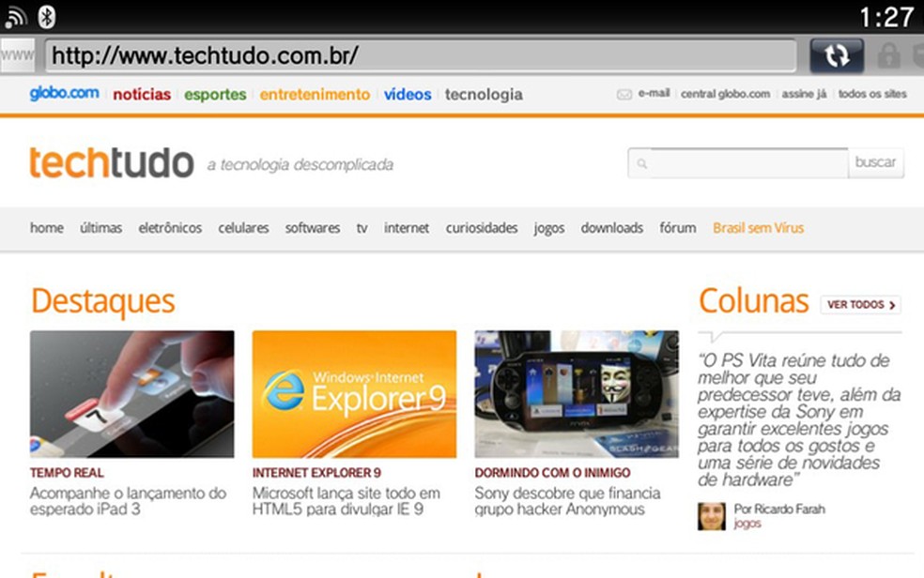Viewport: 924px width, 578px height.
Task: Select eletrônicos nav tab
Action: click(170, 228)
